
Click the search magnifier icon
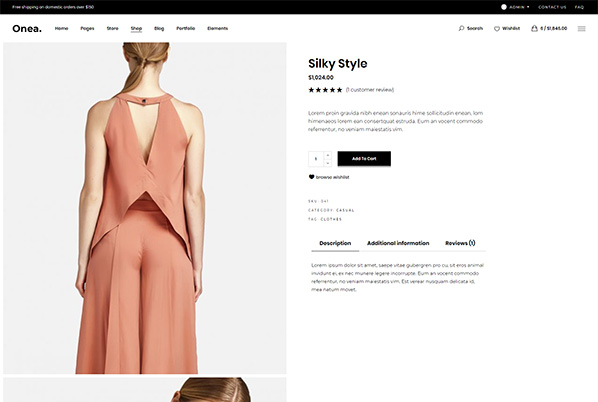pos(461,28)
